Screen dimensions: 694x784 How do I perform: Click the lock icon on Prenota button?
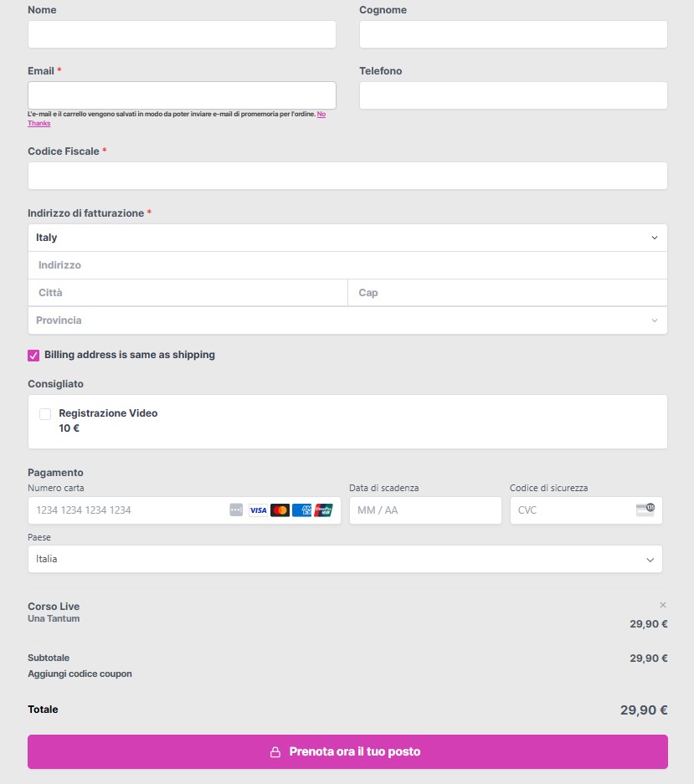(275, 752)
